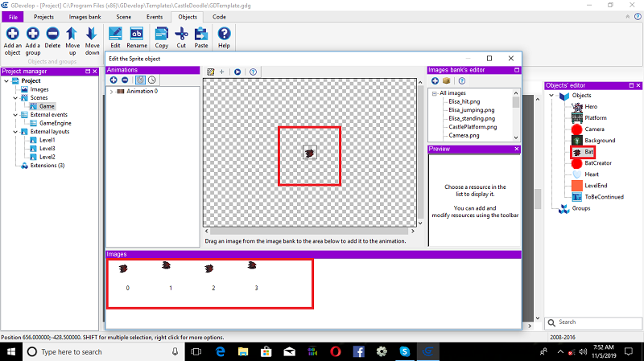The image size is (644, 361).
Task: Collapse the Scenes node
Action: coord(15,98)
